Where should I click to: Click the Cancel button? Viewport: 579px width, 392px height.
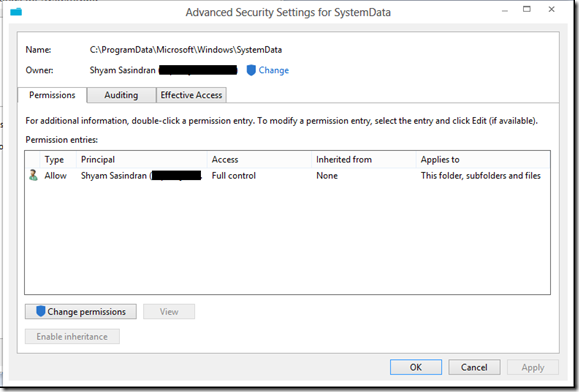[474, 367]
